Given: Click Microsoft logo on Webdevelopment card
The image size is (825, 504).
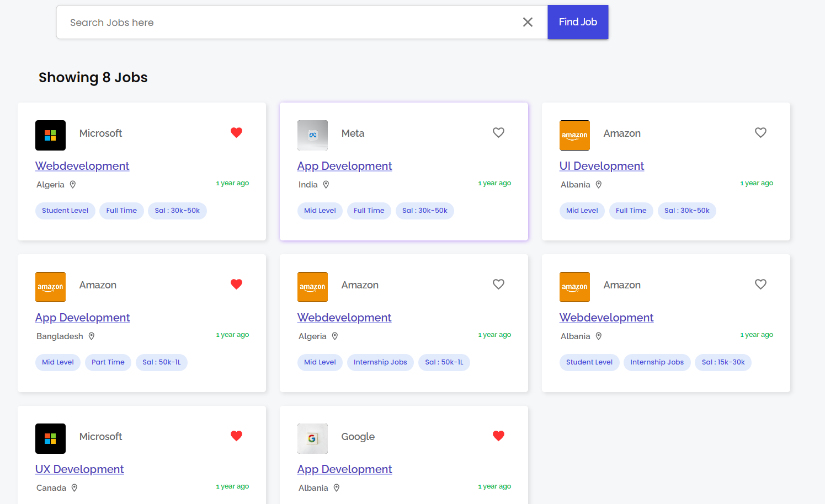Looking at the screenshot, I should (50, 135).
